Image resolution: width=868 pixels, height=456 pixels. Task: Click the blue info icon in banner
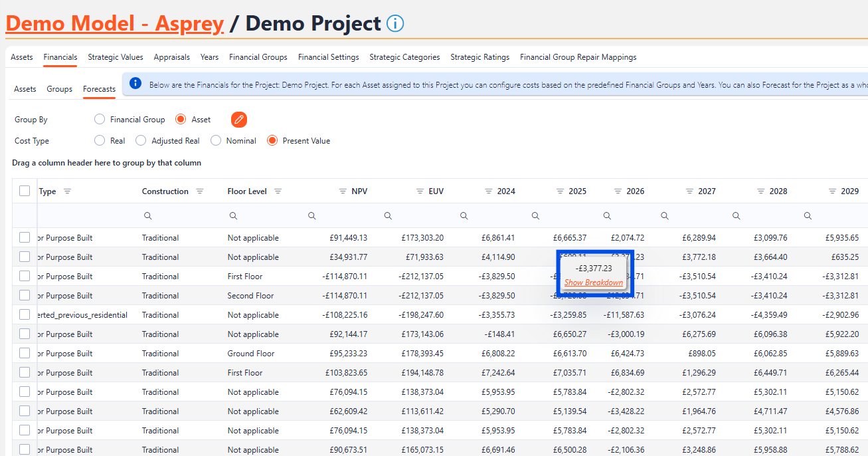pyautogui.click(x=135, y=84)
